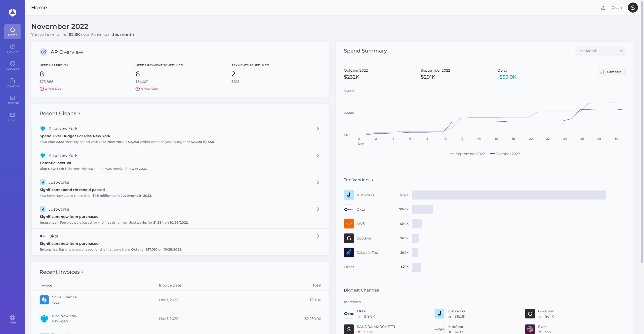Screen dimensions: 644x334
Task: Open Rise New York invoice INV-4587
Action: tap(180, 319)
